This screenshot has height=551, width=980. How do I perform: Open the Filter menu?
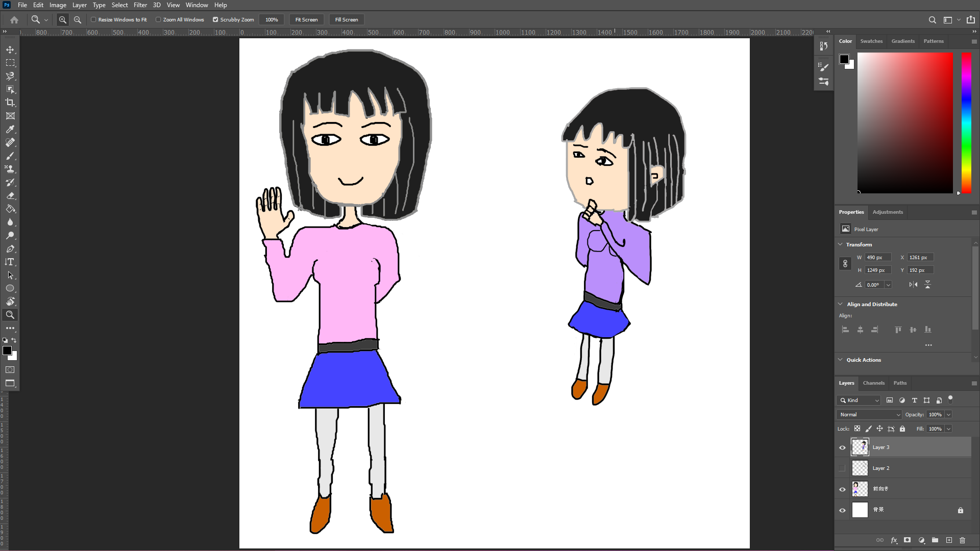point(140,5)
